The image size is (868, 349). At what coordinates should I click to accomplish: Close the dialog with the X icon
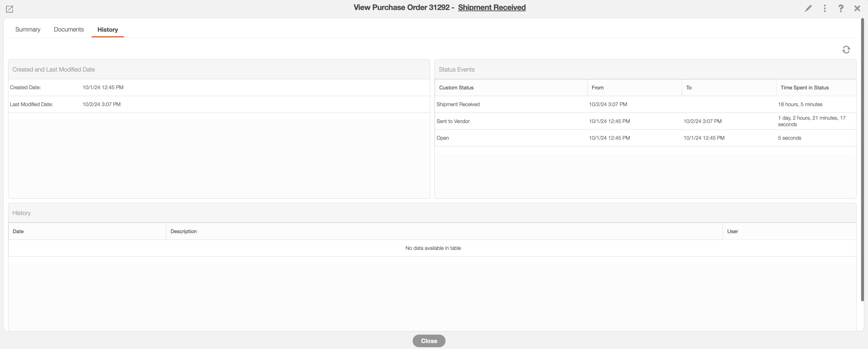click(x=857, y=8)
